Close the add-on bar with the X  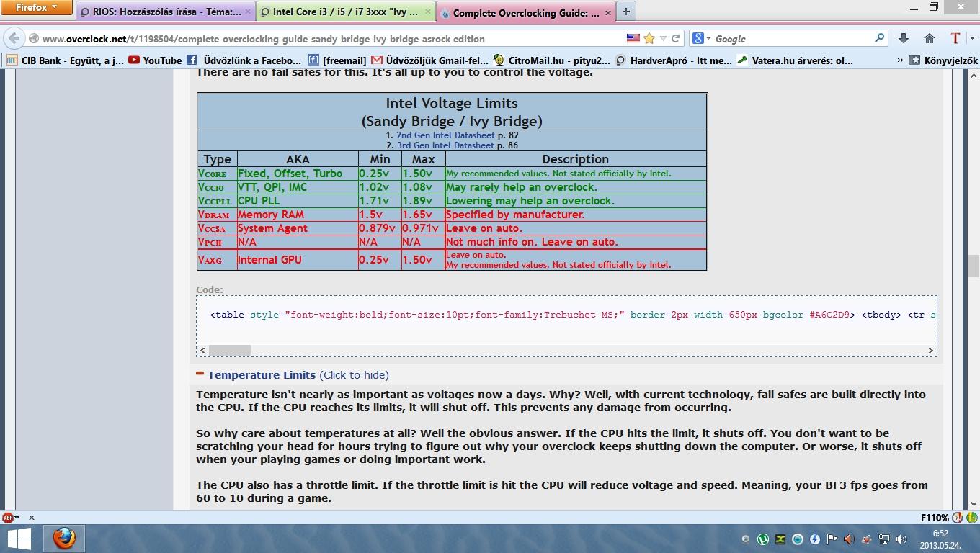pyautogui.click(x=31, y=517)
